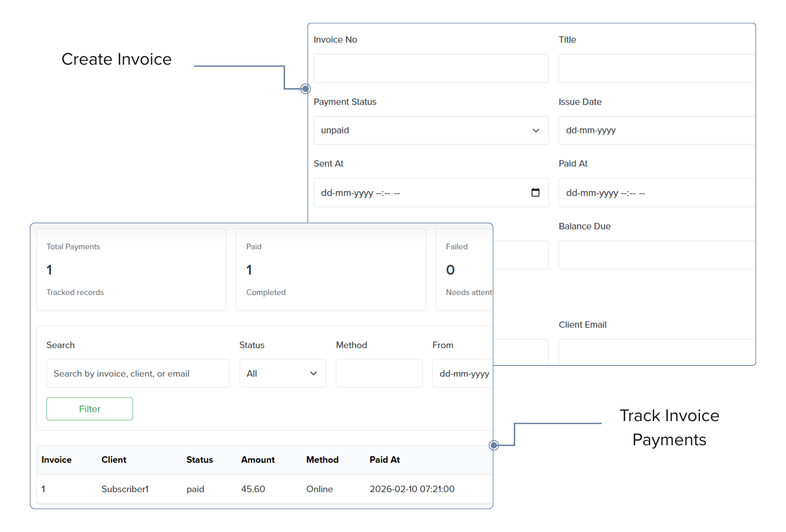Click the Amount column header
This screenshot has width=786, height=532.
click(x=257, y=460)
